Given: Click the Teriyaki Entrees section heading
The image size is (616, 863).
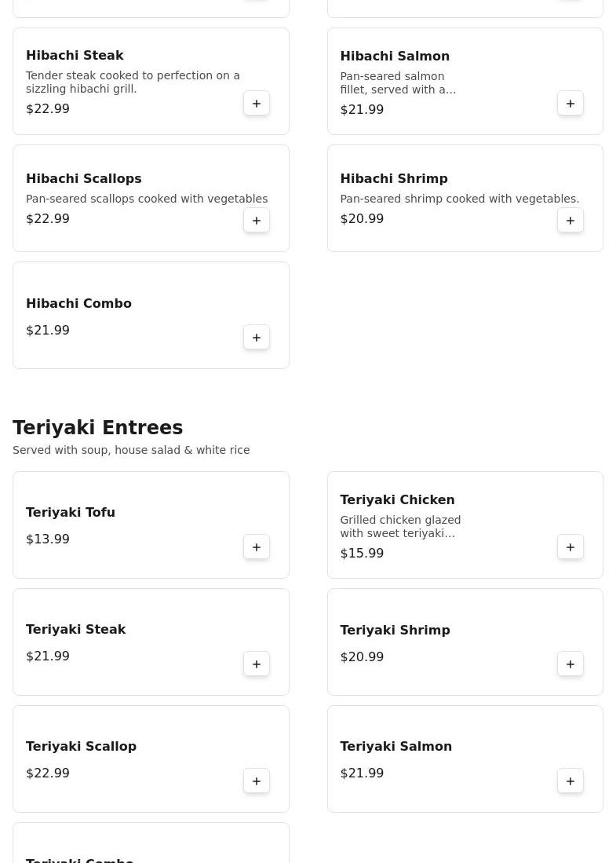Looking at the screenshot, I should pos(97,428).
